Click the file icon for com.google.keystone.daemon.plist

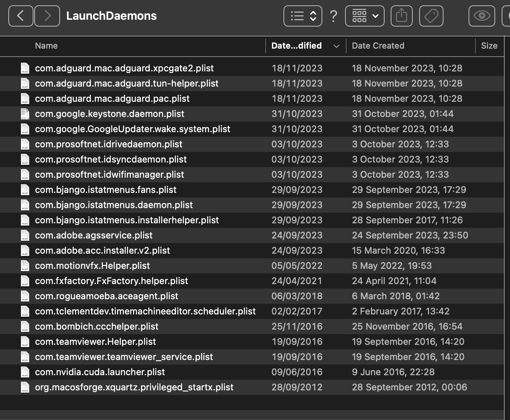coord(25,114)
